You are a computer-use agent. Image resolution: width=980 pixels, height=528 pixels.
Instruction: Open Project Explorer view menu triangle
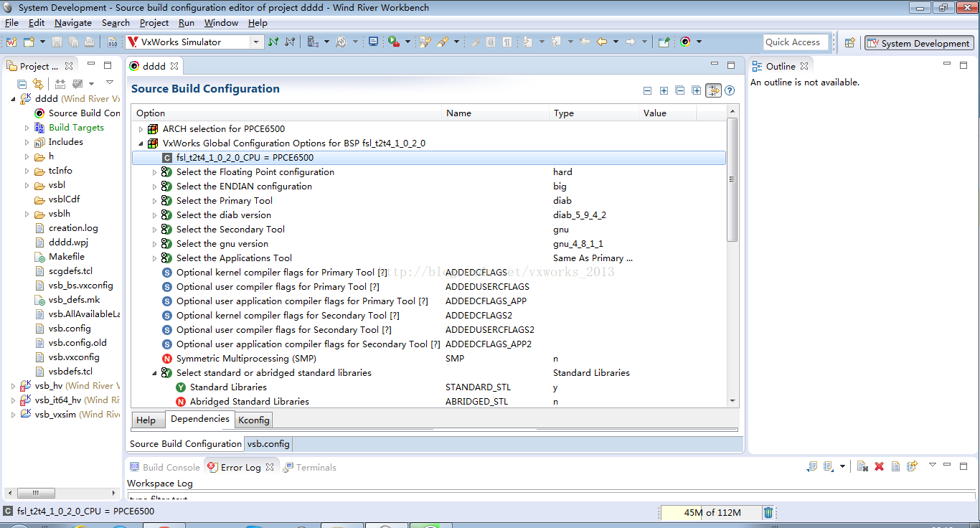click(x=110, y=82)
